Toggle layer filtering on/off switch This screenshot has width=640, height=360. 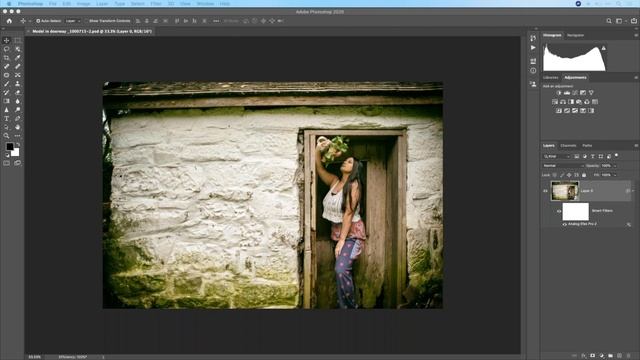(x=617, y=156)
